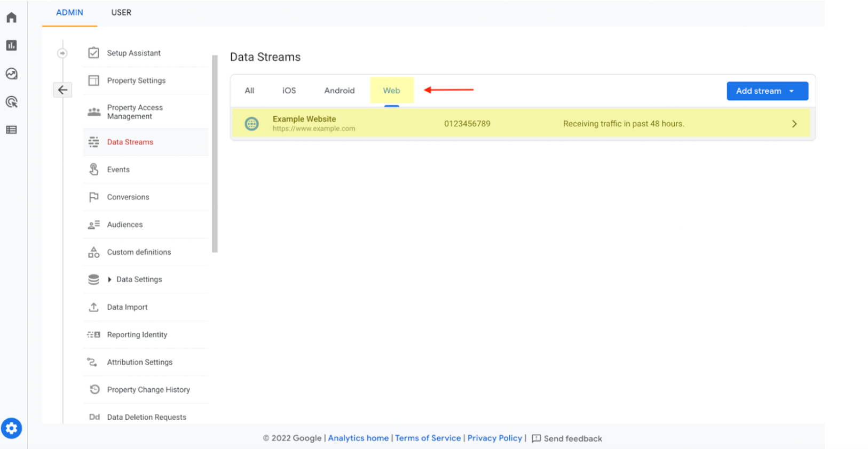Open Custom definitions menu item

click(146, 252)
